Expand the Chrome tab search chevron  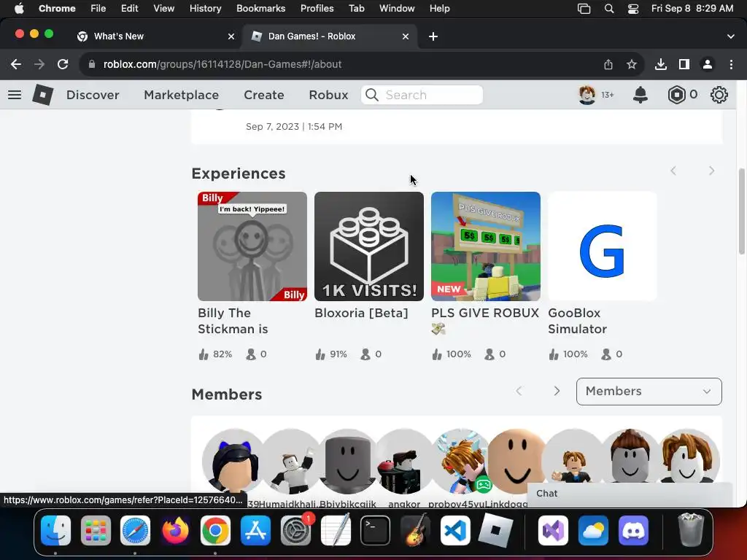point(730,36)
